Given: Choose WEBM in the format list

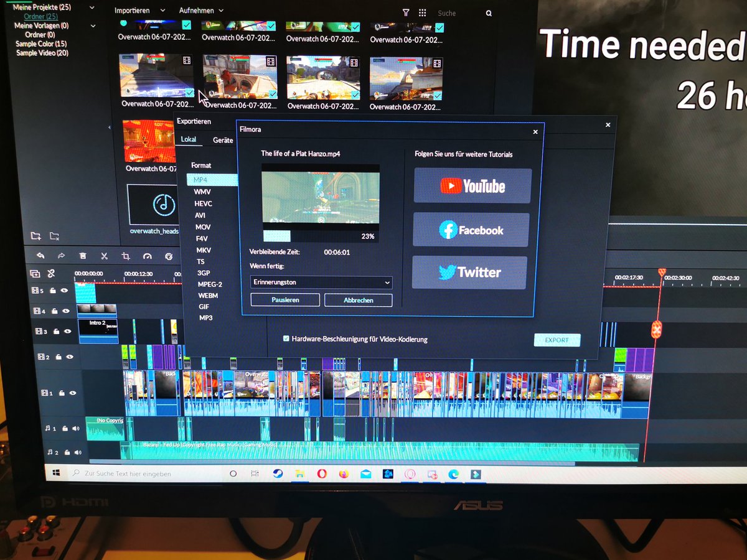Looking at the screenshot, I should coord(208,296).
